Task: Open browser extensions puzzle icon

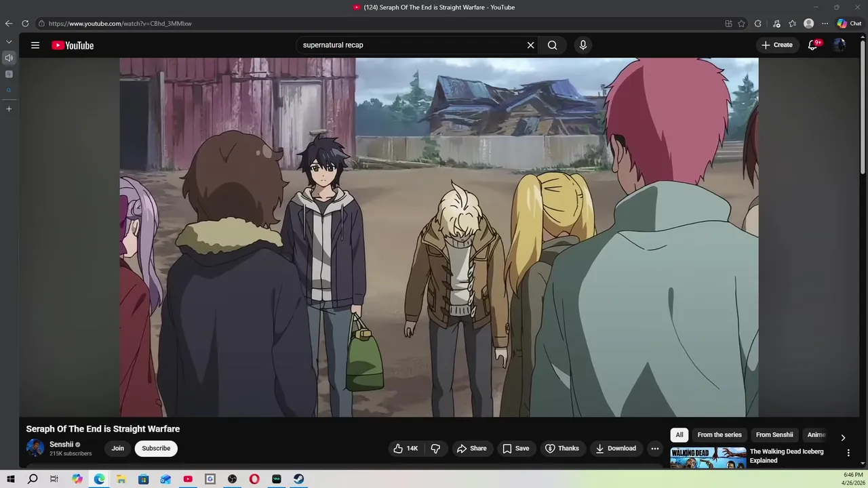Action: [758, 23]
